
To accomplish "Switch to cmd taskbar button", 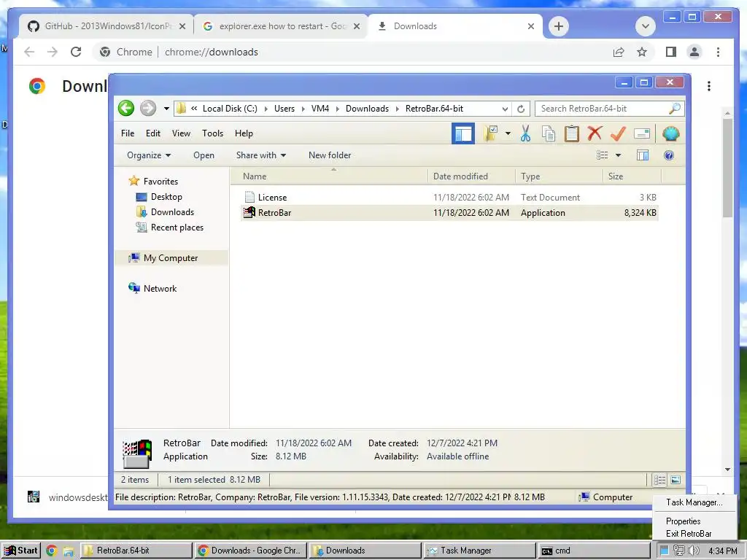I will [x=594, y=551].
